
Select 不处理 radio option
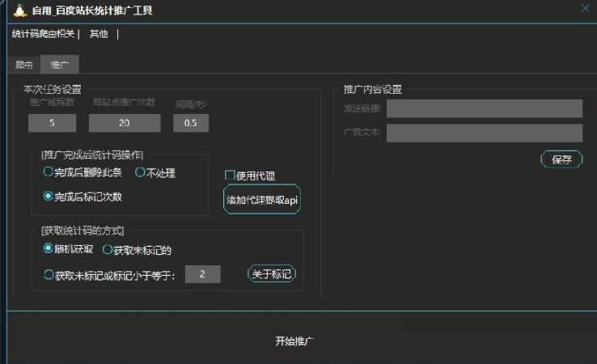[x=155, y=172]
